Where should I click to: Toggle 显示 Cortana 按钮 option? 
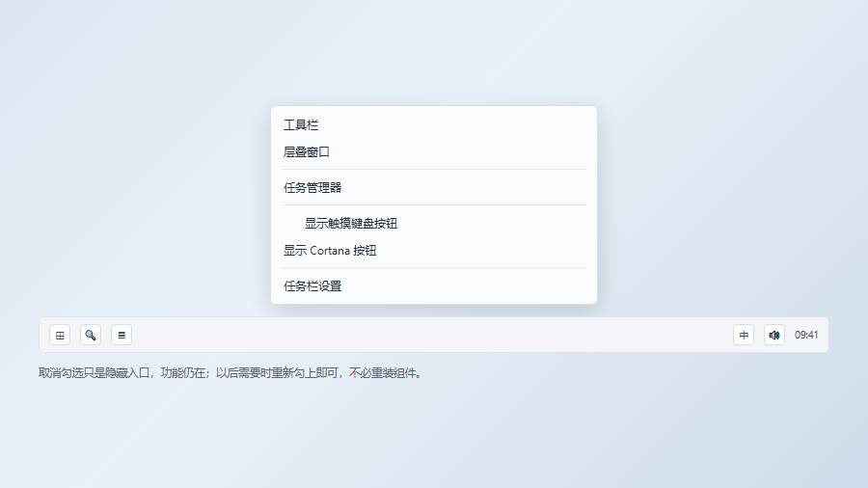pos(433,250)
